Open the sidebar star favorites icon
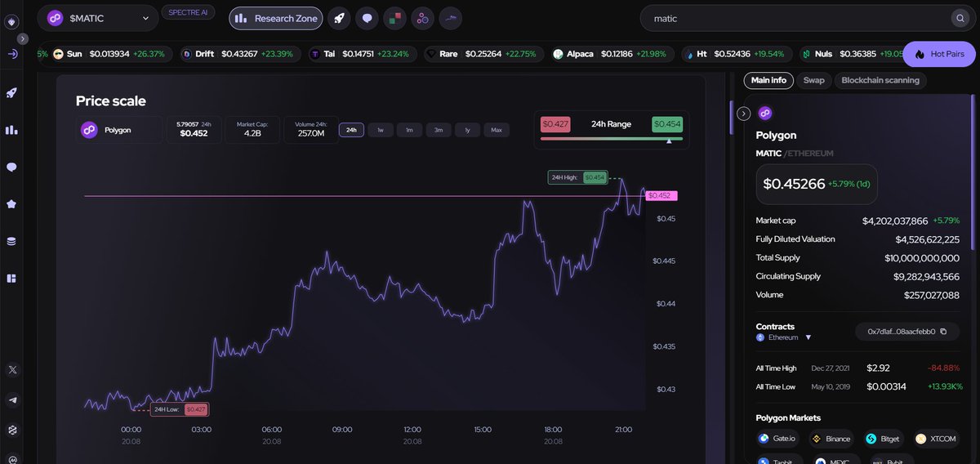The image size is (980, 464). 11,204
